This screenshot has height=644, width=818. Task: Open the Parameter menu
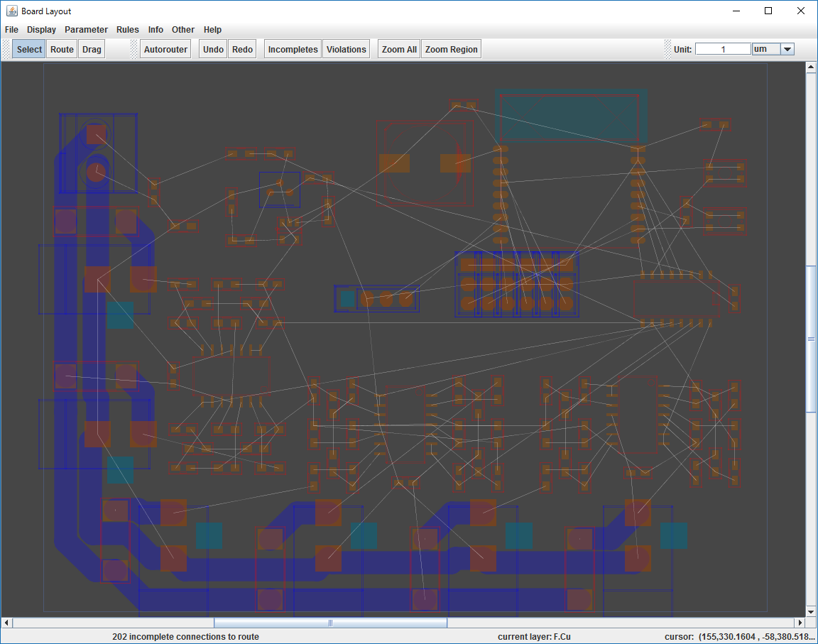pos(86,30)
